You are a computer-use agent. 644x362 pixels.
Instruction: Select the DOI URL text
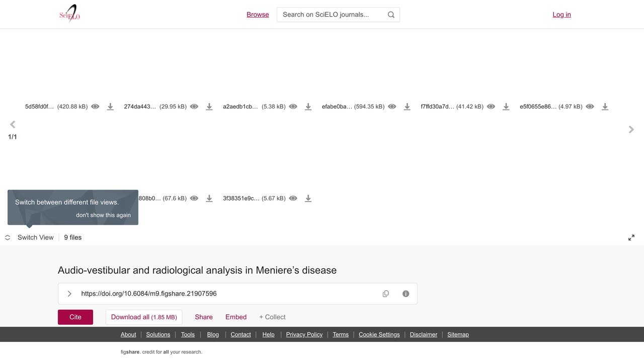pos(149,294)
